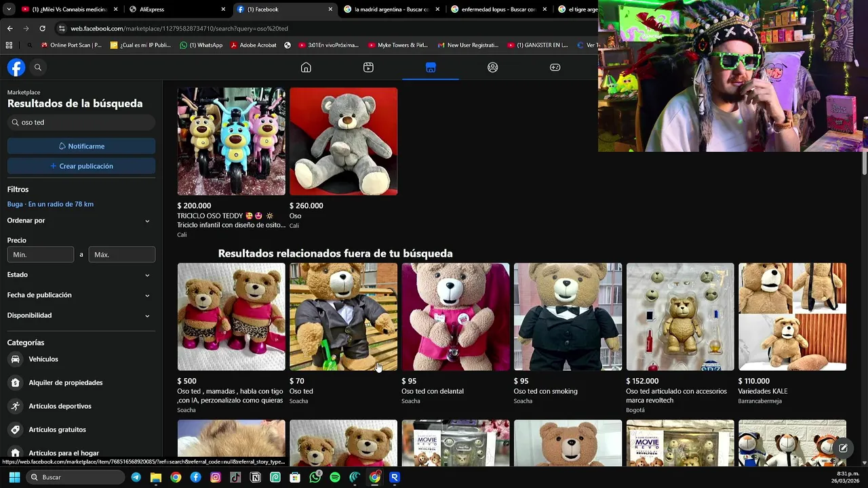Image resolution: width=868 pixels, height=488 pixels.
Task: Open the Facebook search magnifier icon
Action: [38, 67]
